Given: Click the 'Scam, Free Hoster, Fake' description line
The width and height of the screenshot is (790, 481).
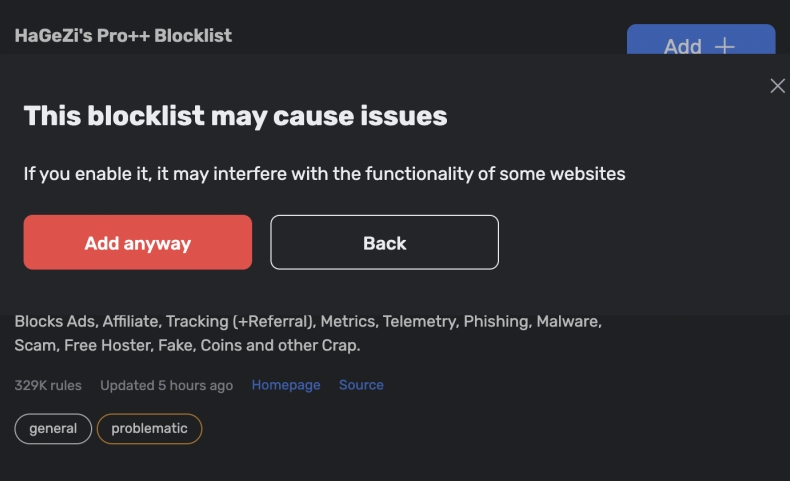Looking at the screenshot, I should (187, 346).
